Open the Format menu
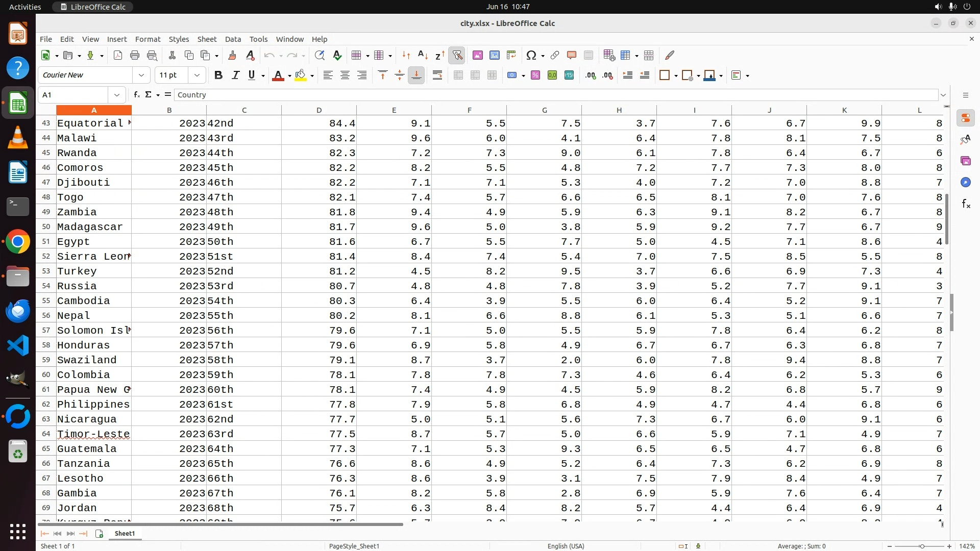This screenshot has height=551, width=980. pos(148,39)
